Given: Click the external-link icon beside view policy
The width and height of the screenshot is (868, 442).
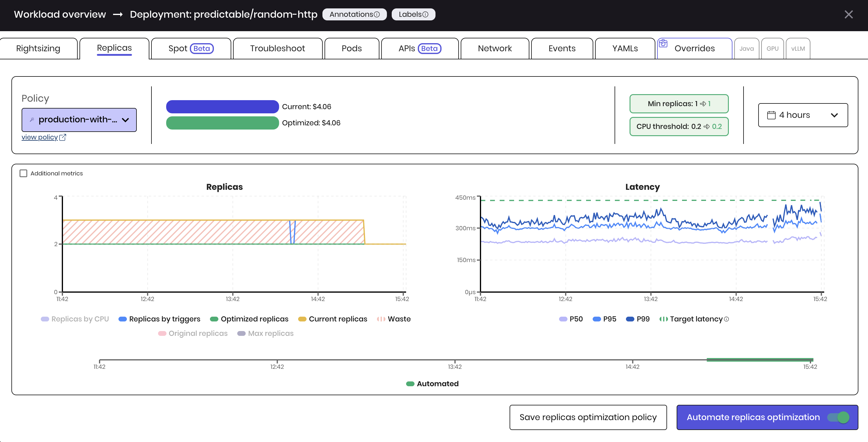Looking at the screenshot, I should [63, 137].
